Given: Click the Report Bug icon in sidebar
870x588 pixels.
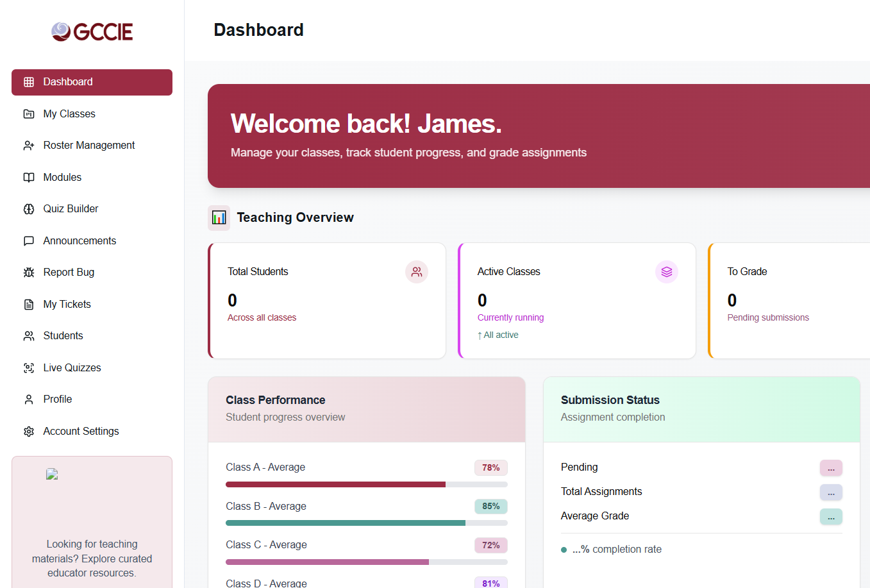Looking at the screenshot, I should pyautogui.click(x=29, y=272).
